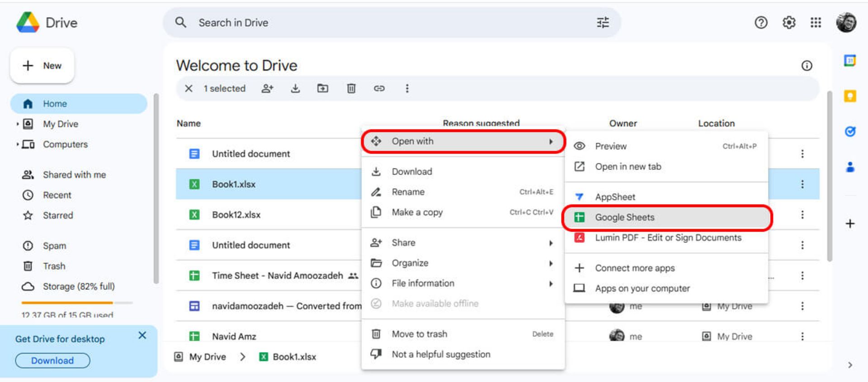
Task: Open search filter options icon
Action: pyautogui.click(x=603, y=23)
